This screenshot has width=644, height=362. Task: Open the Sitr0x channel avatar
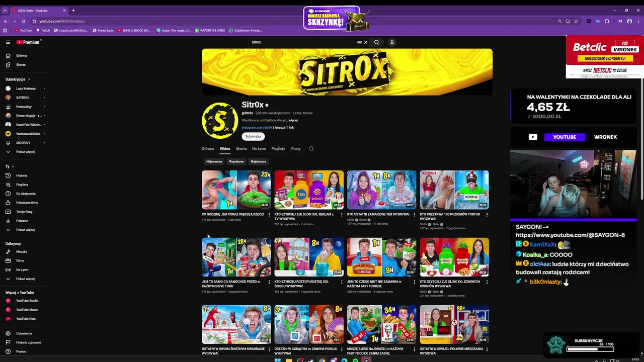pos(220,121)
